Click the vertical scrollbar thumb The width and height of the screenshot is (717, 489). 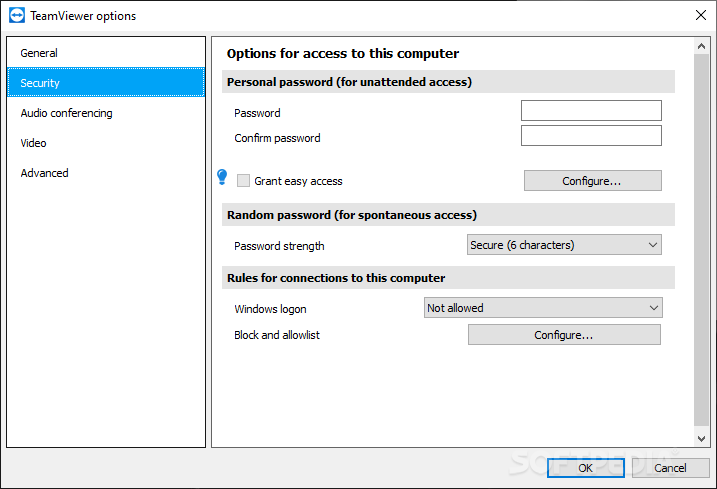click(x=701, y=240)
